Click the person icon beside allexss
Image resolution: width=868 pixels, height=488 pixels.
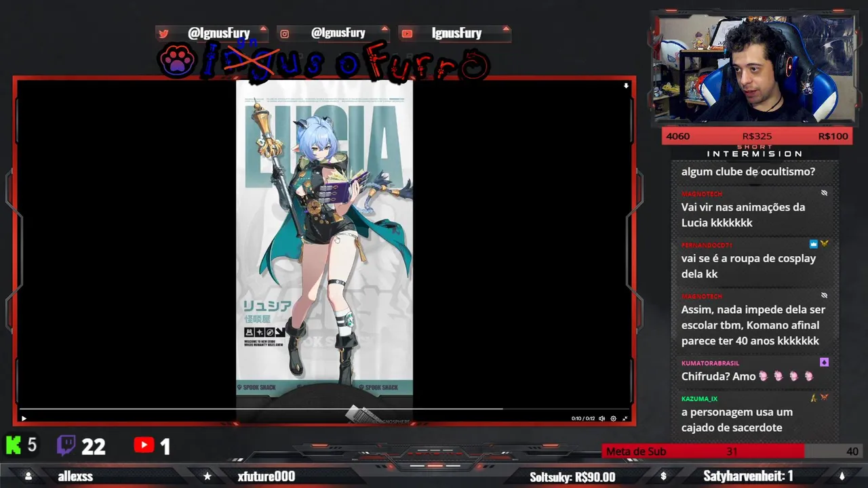(28, 476)
